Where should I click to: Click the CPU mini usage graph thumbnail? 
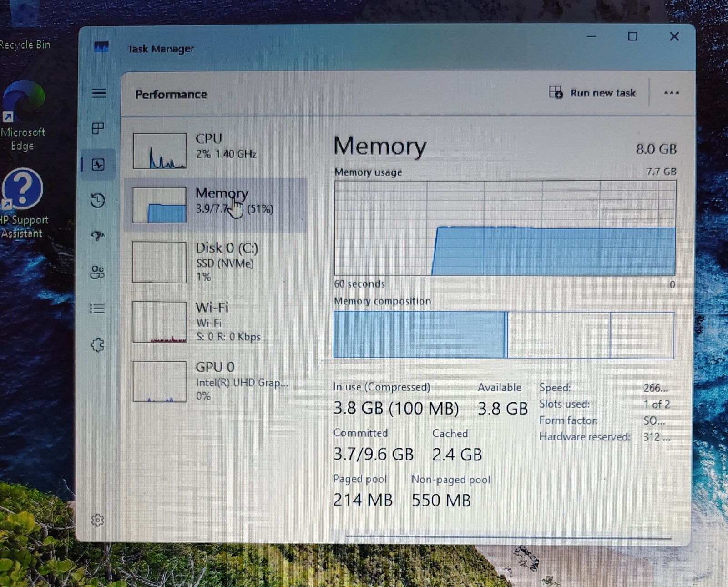click(159, 151)
